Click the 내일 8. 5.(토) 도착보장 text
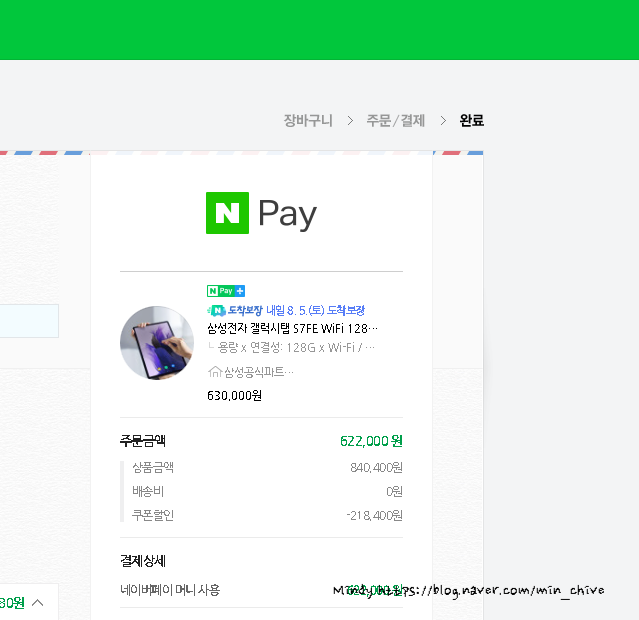This screenshot has height=620, width=639. pyautogui.click(x=315, y=311)
